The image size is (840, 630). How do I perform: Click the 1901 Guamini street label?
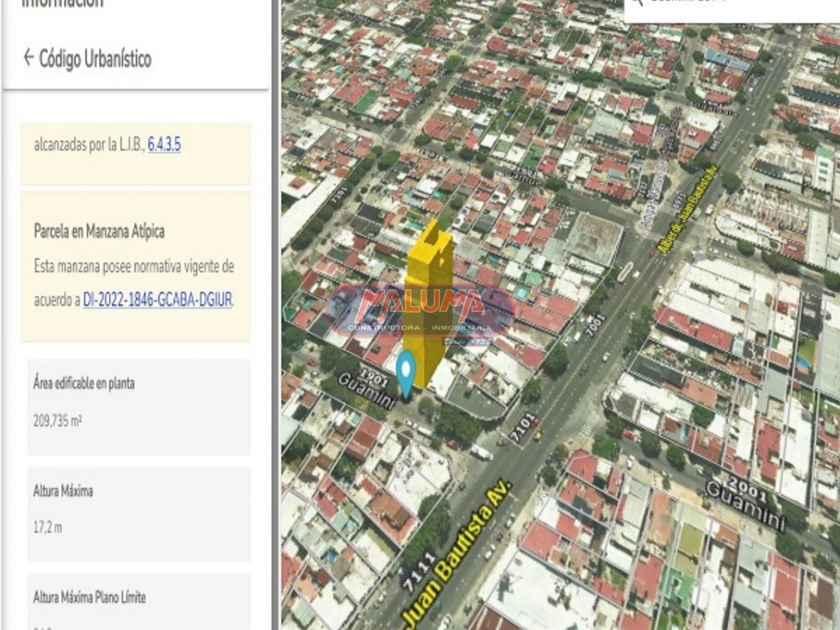point(369,387)
